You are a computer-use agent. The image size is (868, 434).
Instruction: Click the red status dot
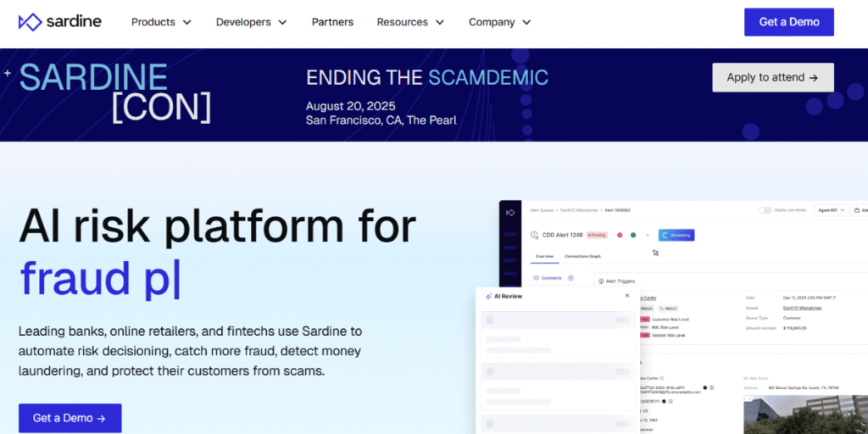tap(620, 236)
